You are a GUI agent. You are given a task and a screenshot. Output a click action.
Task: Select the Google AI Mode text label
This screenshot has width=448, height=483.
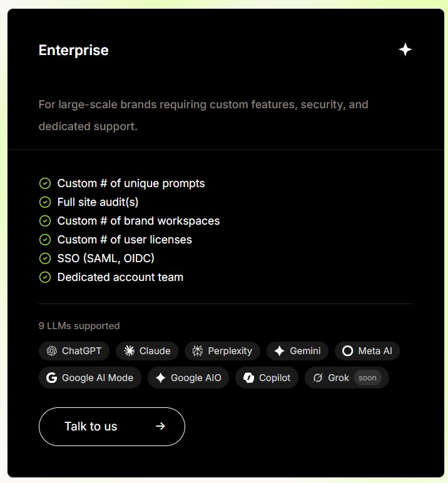[98, 378]
